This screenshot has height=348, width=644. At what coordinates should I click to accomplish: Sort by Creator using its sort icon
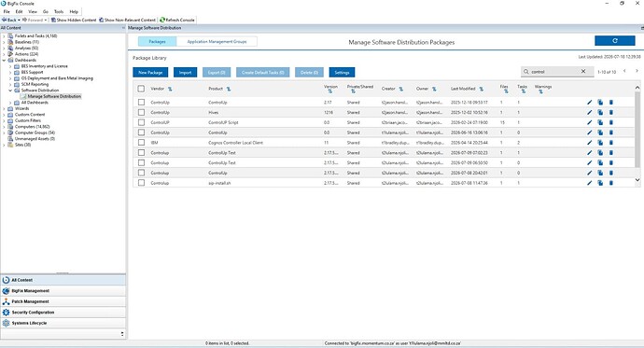pos(400,89)
